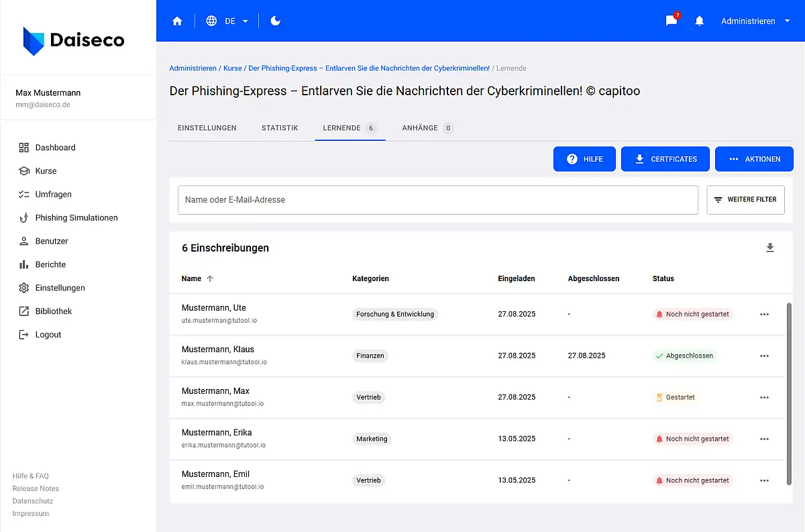Click the Aktionen button
The image size is (805, 532).
click(754, 159)
